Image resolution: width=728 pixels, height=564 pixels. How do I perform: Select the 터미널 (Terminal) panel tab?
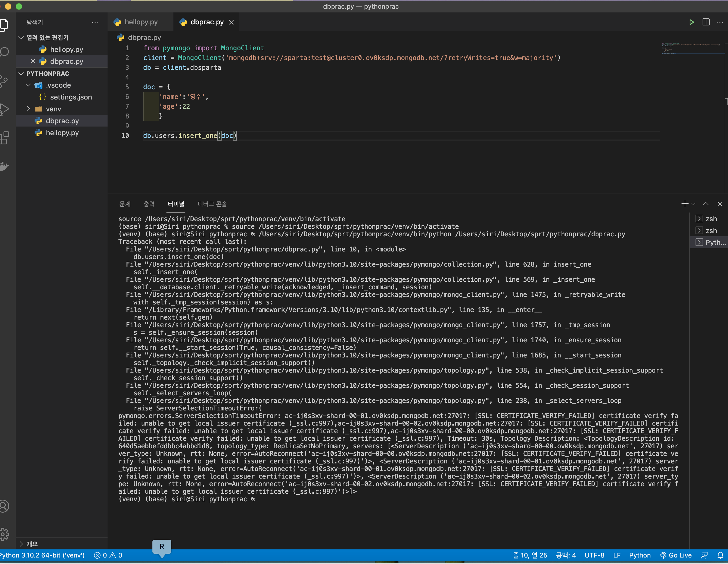point(176,204)
